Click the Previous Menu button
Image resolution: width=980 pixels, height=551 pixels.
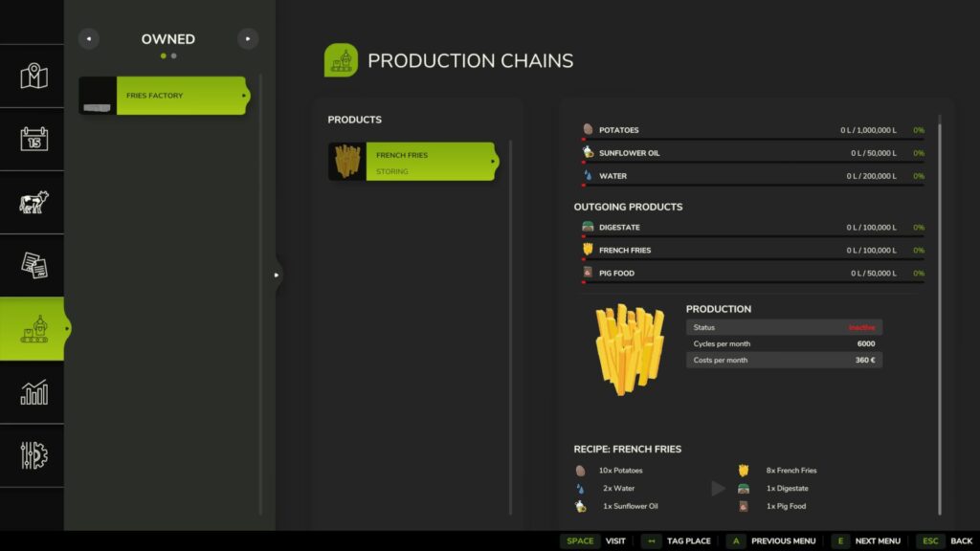[x=771, y=540]
